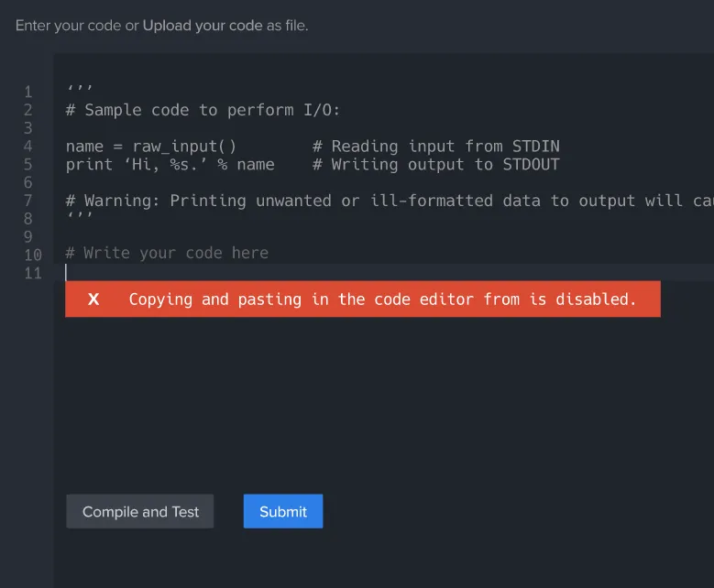Click line number 5 in the gutter

click(28, 164)
